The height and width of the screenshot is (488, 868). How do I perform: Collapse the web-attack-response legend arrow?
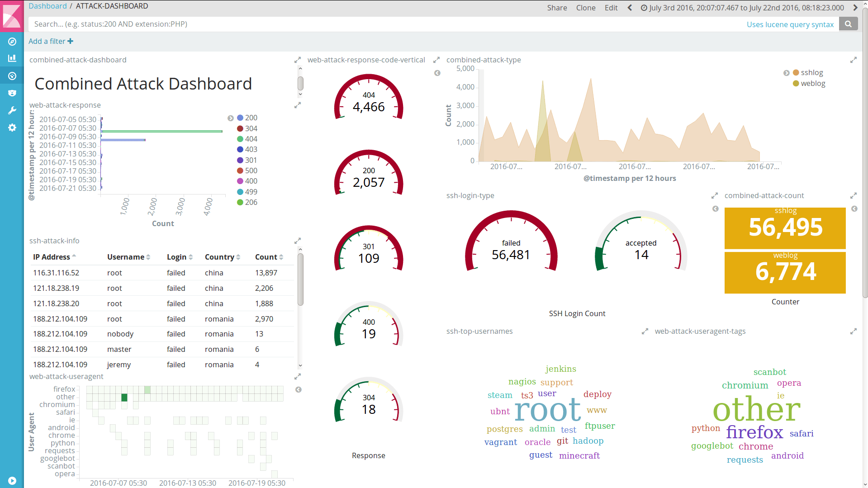(x=231, y=118)
